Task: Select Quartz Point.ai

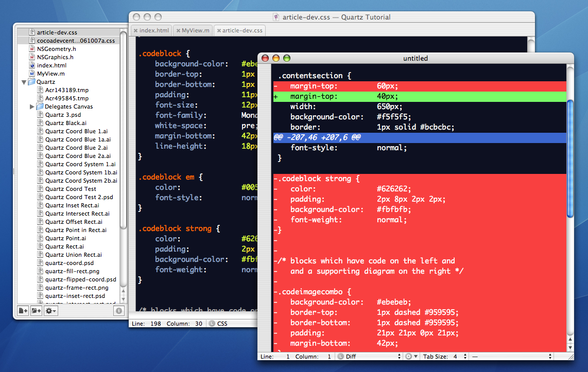Action: (x=65, y=239)
